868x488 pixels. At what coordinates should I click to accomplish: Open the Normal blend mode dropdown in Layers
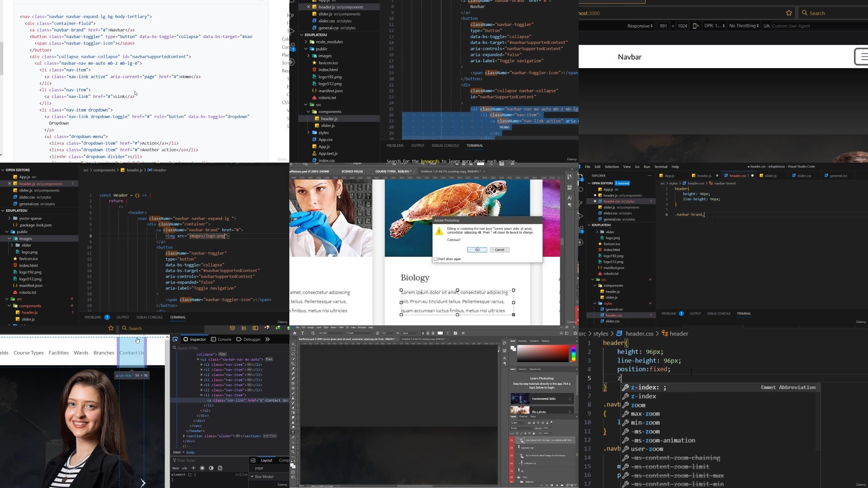tap(521, 428)
